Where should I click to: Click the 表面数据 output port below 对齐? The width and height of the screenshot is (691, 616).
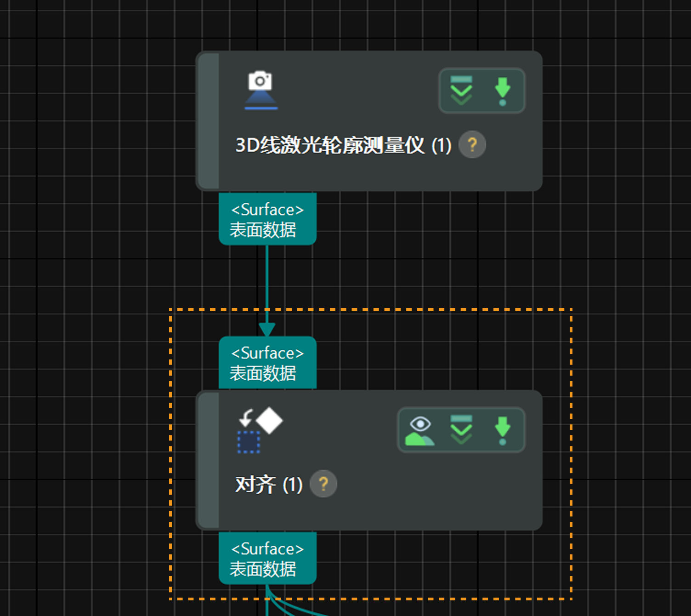click(267, 559)
